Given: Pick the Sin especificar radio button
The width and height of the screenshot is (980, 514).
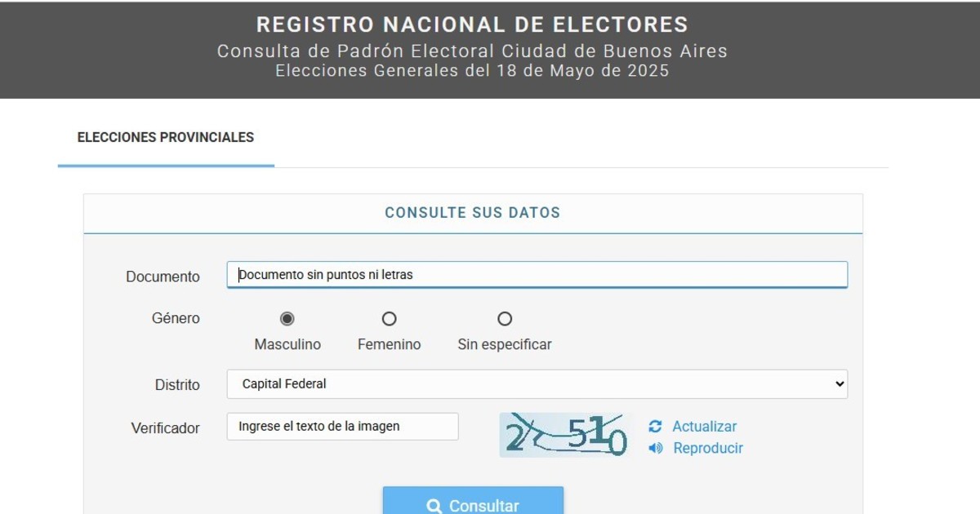Looking at the screenshot, I should (x=505, y=318).
